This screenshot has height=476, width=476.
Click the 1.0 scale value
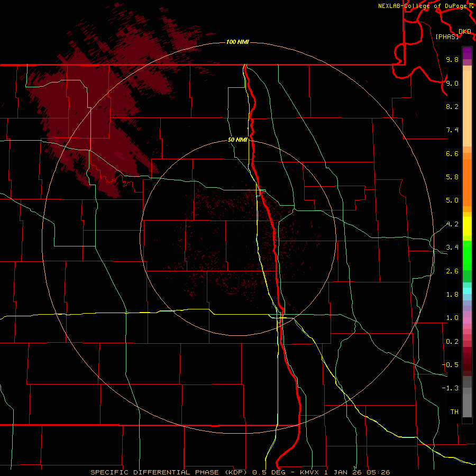coord(452,318)
